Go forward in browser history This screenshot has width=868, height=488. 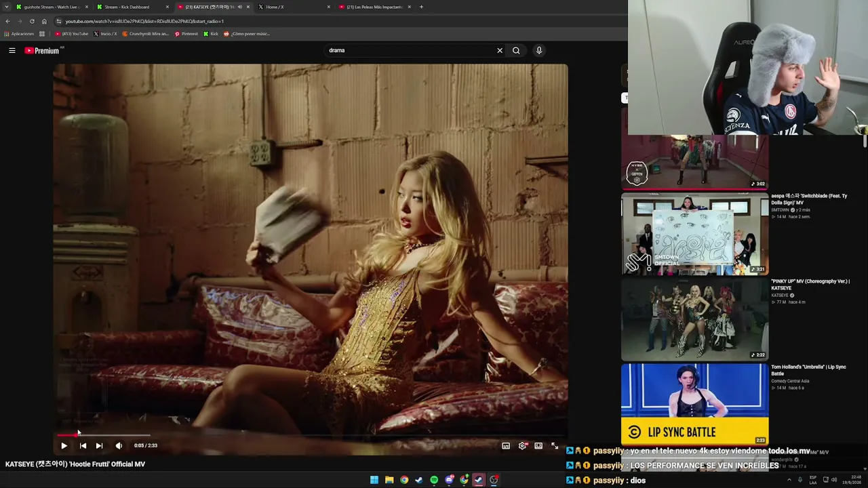(x=19, y=21)
